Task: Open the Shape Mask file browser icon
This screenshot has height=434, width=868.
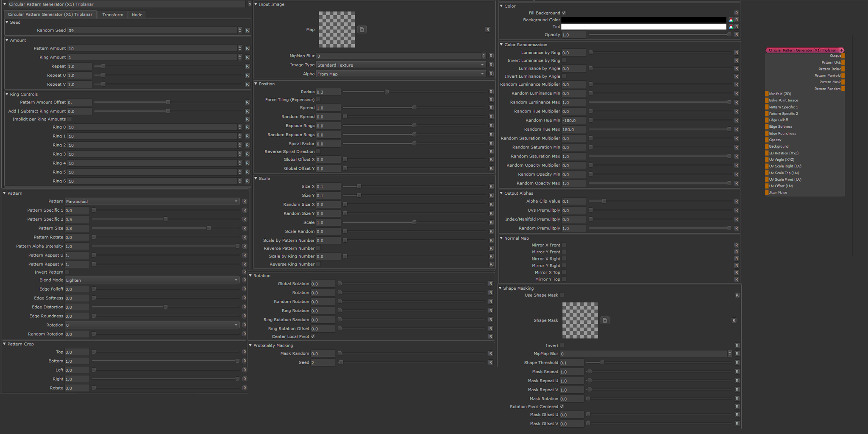Action: [605, 320]
